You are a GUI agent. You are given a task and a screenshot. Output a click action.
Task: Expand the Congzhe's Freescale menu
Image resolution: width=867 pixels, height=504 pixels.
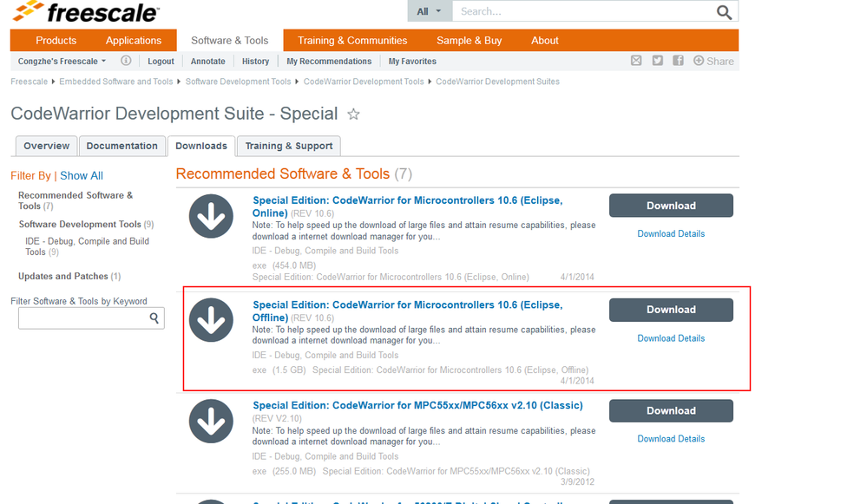coord(62,62)
